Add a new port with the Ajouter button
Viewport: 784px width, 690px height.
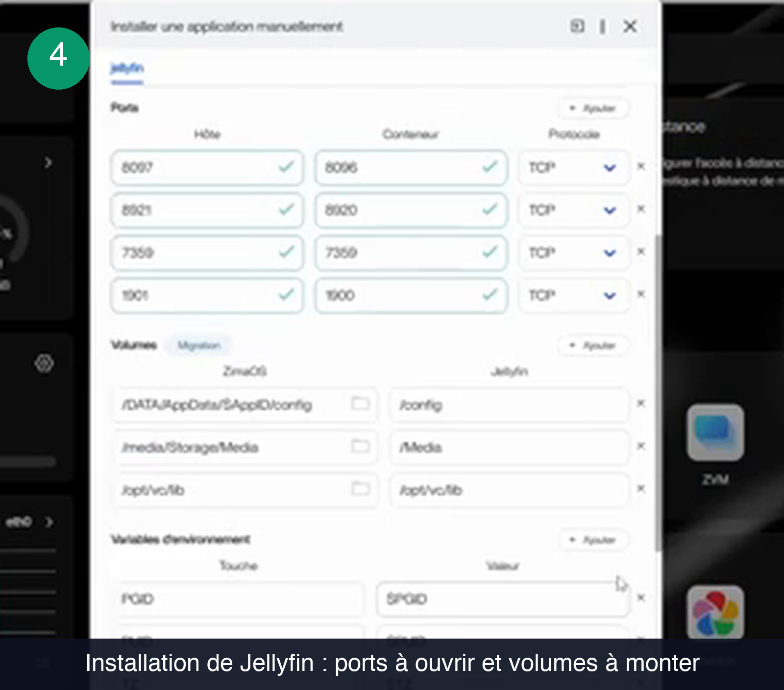(593, 108)
